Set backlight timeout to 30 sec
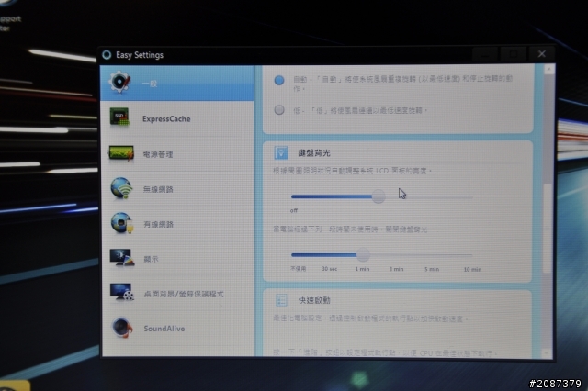Screen dimensions: 588x391 point(329,269)
